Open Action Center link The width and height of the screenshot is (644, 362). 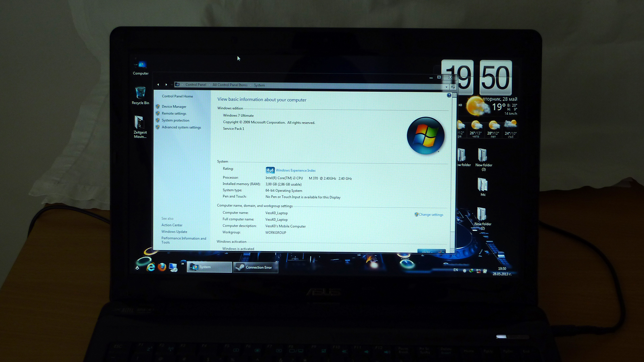tap(172, 225)
